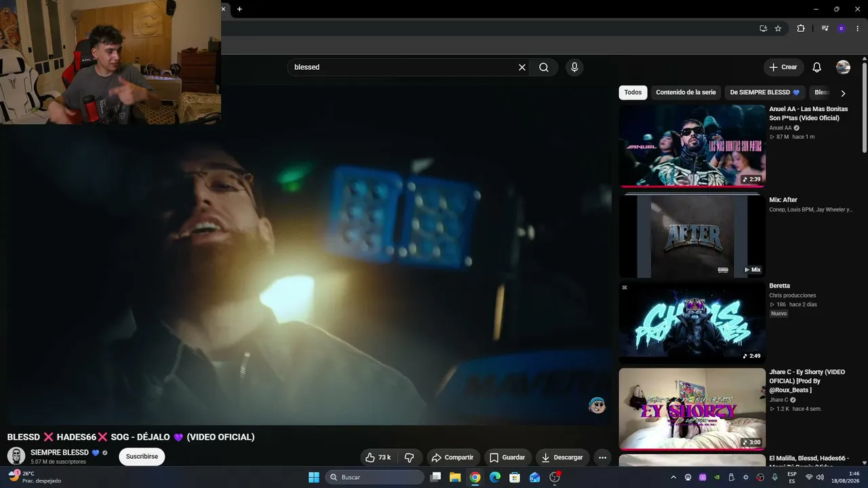
Task: Open the YouTube account avatar menu
Action: coord(843,67)
